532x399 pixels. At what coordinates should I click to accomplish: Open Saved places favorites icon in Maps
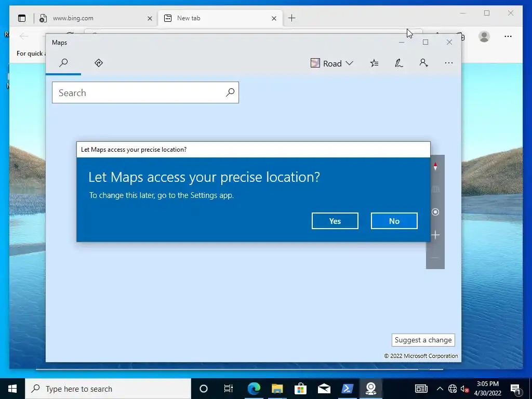tap(374, 63)
